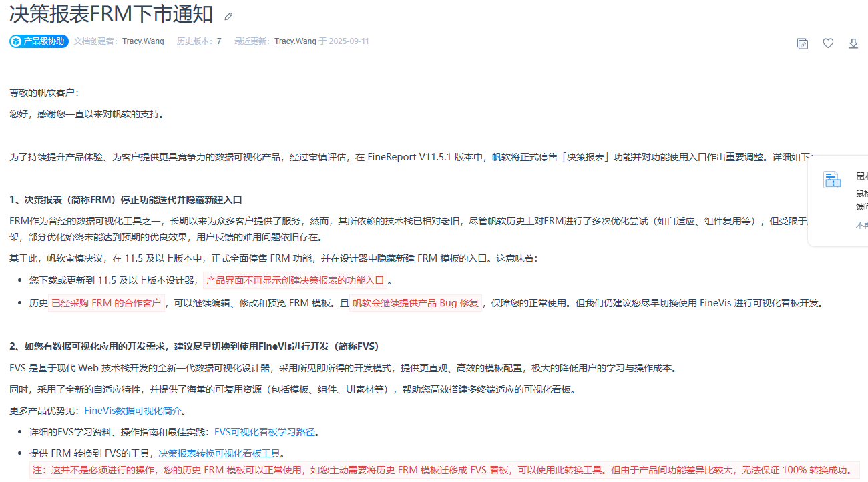
Task: Click the paragraph starting with FVS 是基于现代 Web 技术栈
Action: click(x=343, y=368)
